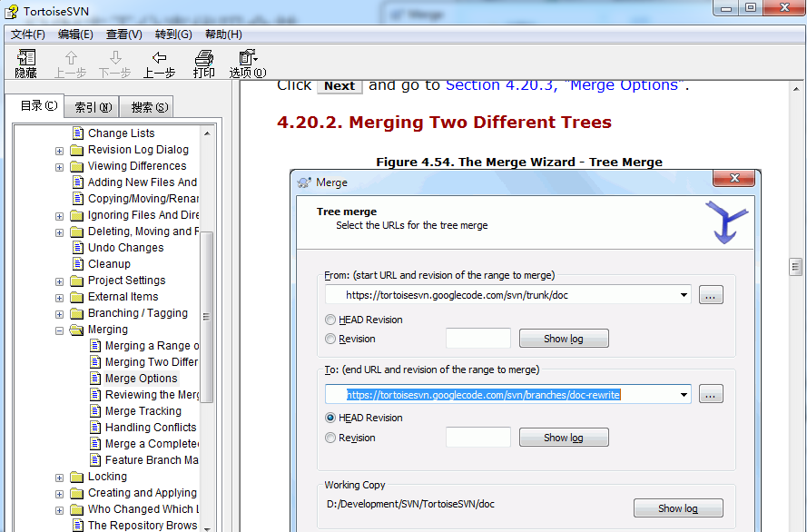Expand the Ignoring Files And Directories node
The height and width of the screenshot is (532, 807).
(x=59, y=216)
